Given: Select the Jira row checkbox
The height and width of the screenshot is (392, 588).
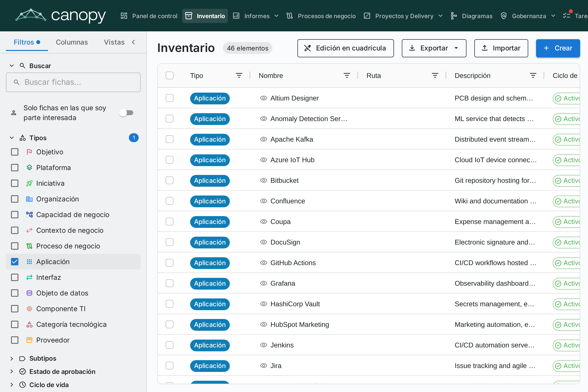Looking at the screenshot, I should (x=170, y=366).
